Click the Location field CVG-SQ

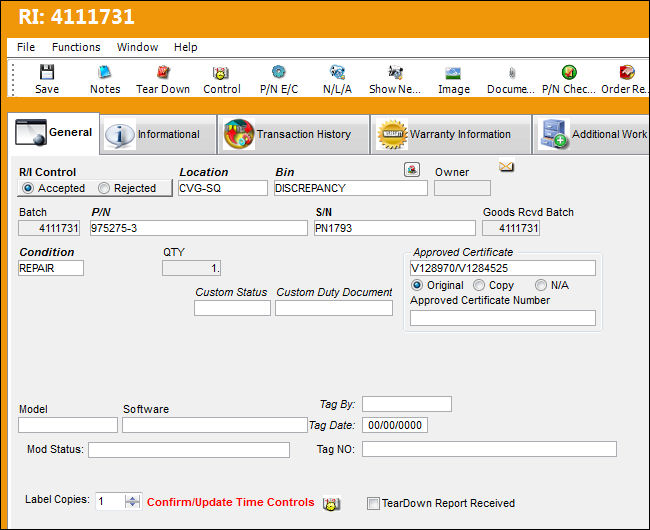223,188
